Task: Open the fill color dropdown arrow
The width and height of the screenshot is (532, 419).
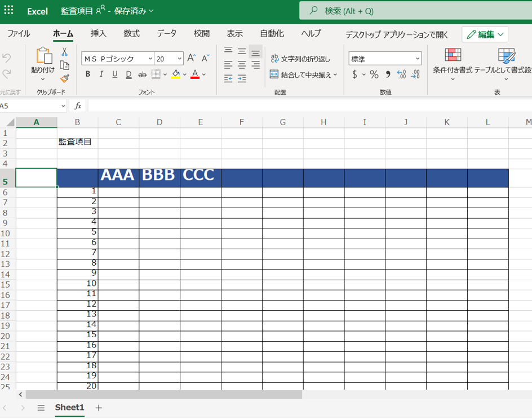Action: pyautogui.click(x=185, y=74)
